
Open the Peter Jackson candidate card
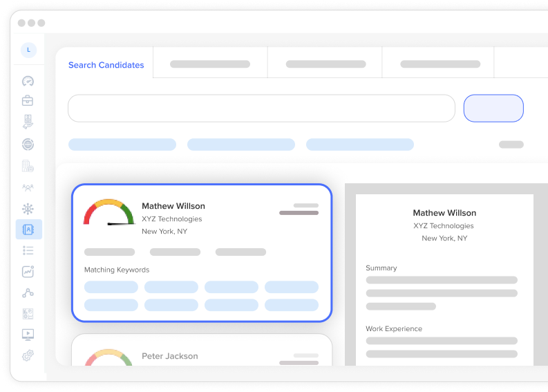tap(202, 350)
